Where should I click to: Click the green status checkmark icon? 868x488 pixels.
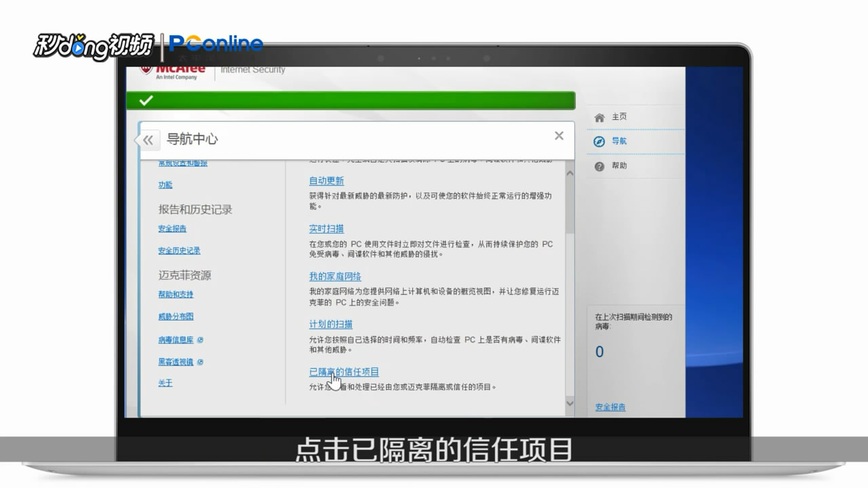(146, 101)
